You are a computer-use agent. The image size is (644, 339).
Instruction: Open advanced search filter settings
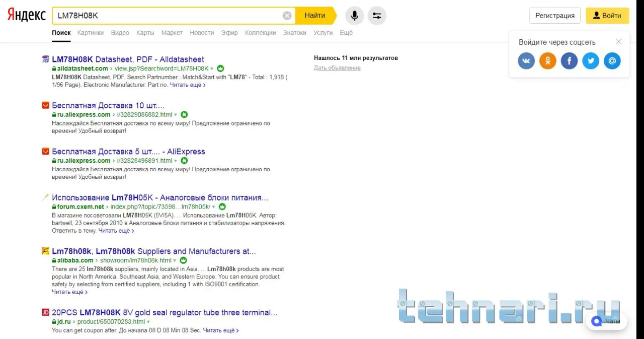(x=377, y=16)
